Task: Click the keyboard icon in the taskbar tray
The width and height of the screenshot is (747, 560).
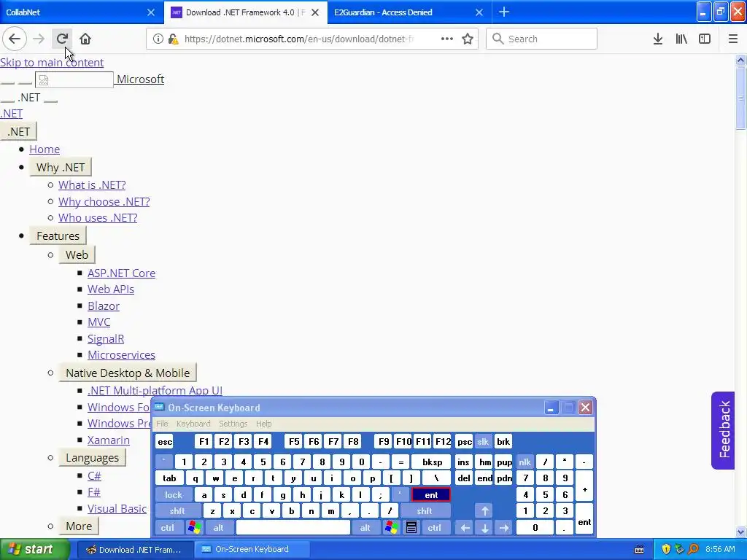Action: tap(639, 550)
